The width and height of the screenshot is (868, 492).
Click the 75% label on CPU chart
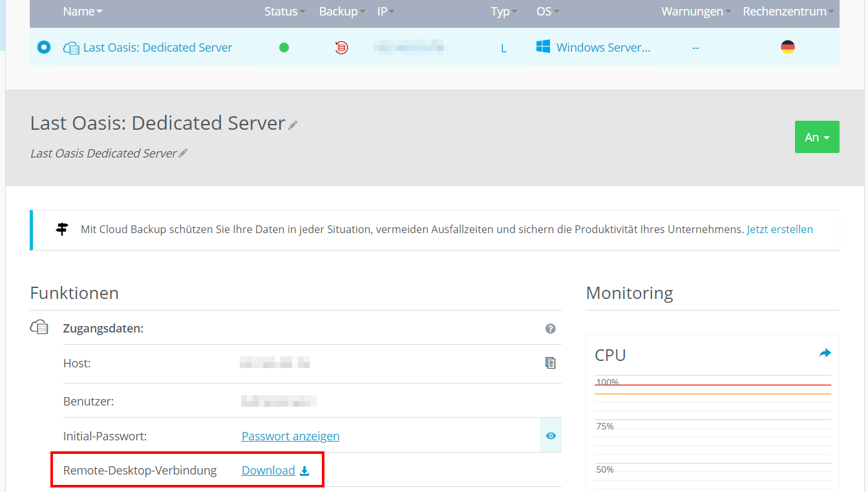click(x=605, y=426)
